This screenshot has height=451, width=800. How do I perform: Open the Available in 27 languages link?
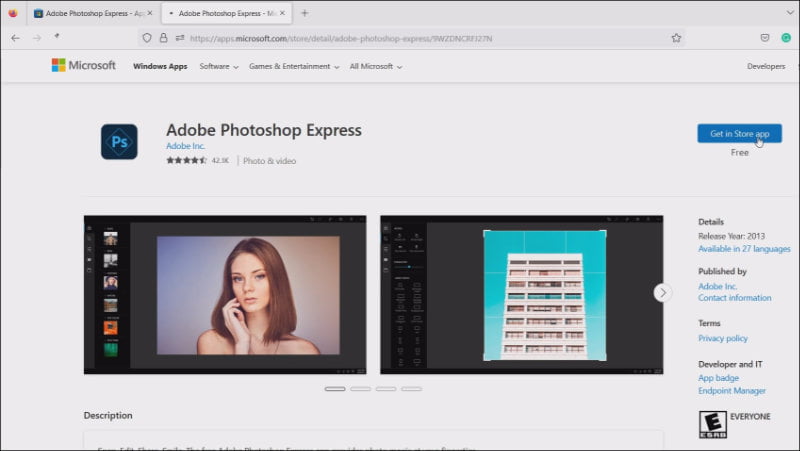point(744,249)
